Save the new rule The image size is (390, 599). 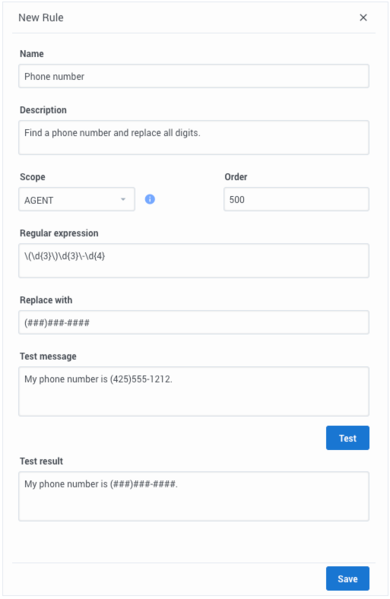(347, 578)
